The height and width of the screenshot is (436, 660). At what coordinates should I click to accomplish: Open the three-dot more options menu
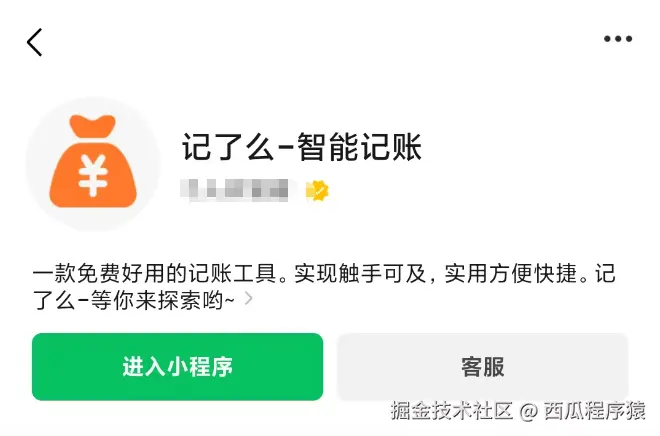coord(618,39)
